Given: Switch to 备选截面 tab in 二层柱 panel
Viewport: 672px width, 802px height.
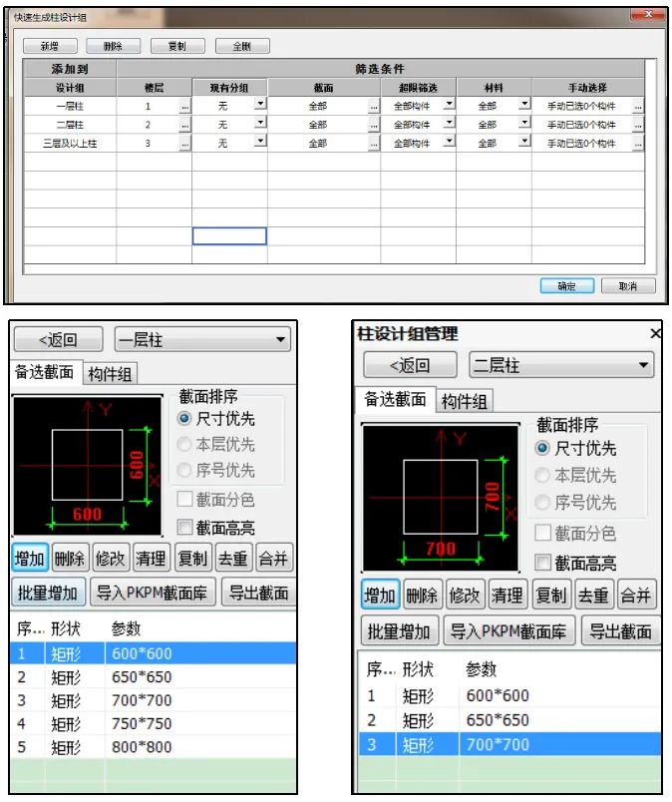Looking at the screenshot, I should pos(395,399).
